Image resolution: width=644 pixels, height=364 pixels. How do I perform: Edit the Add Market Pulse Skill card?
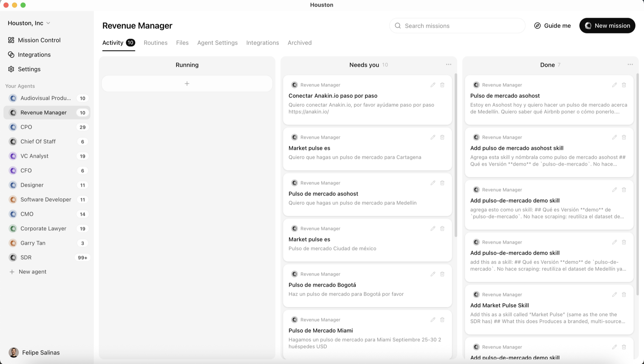[x=614, y=294]
